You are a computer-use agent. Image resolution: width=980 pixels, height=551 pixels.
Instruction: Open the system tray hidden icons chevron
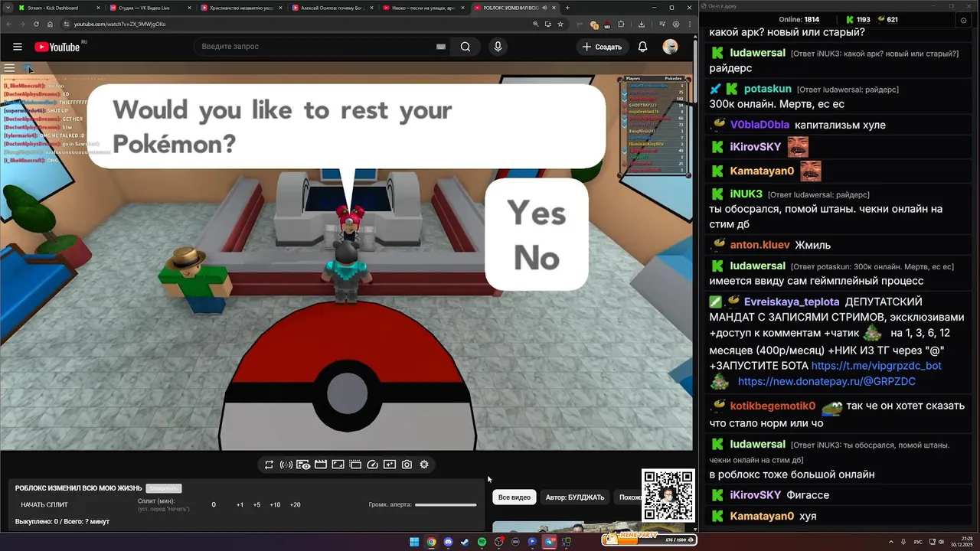point(890,542)
